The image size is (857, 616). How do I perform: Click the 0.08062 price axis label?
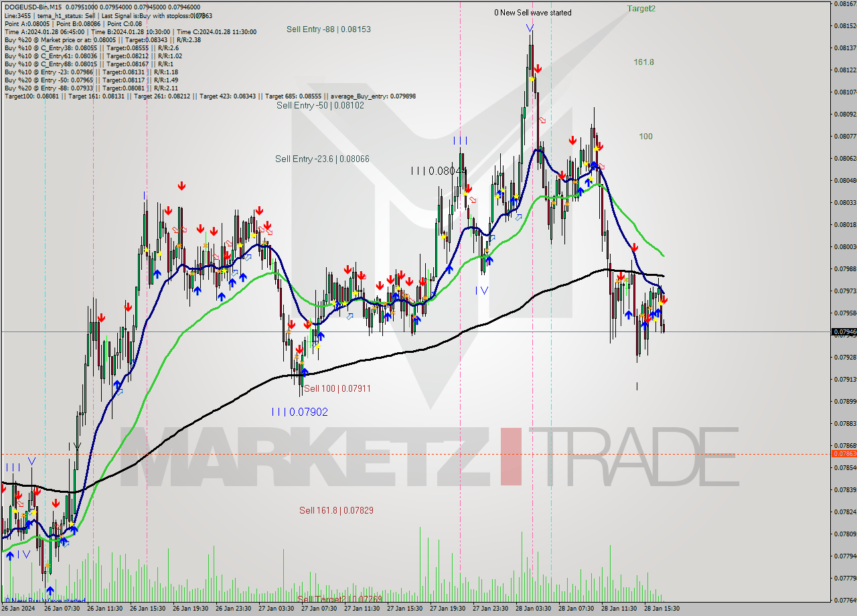coord(845,158)
